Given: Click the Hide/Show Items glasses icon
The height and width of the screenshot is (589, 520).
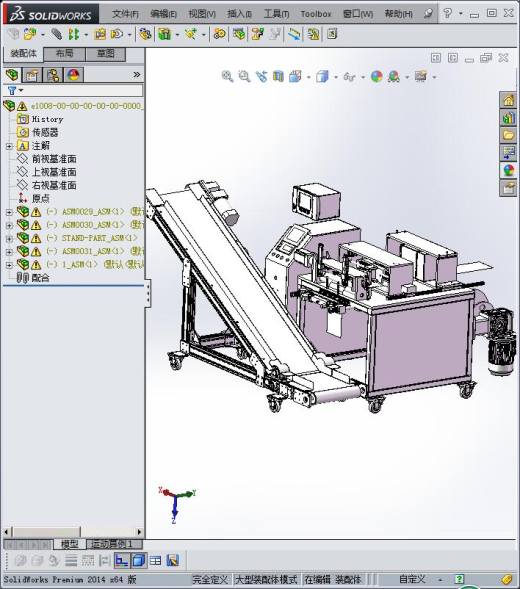Looking at the screenshot, I should (349, 77).
